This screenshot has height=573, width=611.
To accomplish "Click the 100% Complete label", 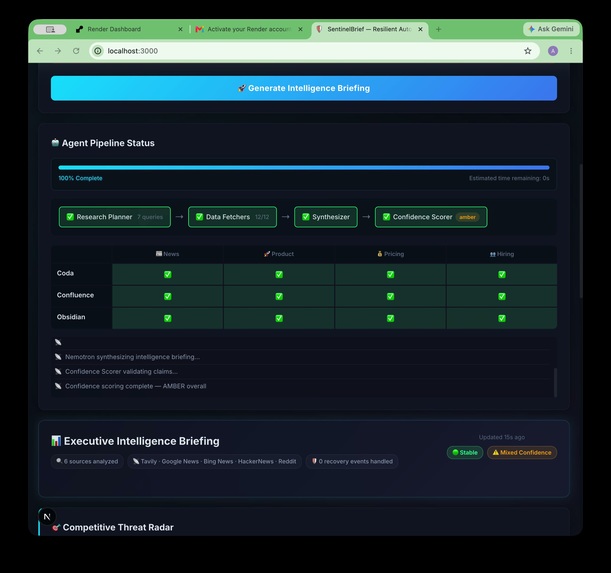I will [80, 178].
